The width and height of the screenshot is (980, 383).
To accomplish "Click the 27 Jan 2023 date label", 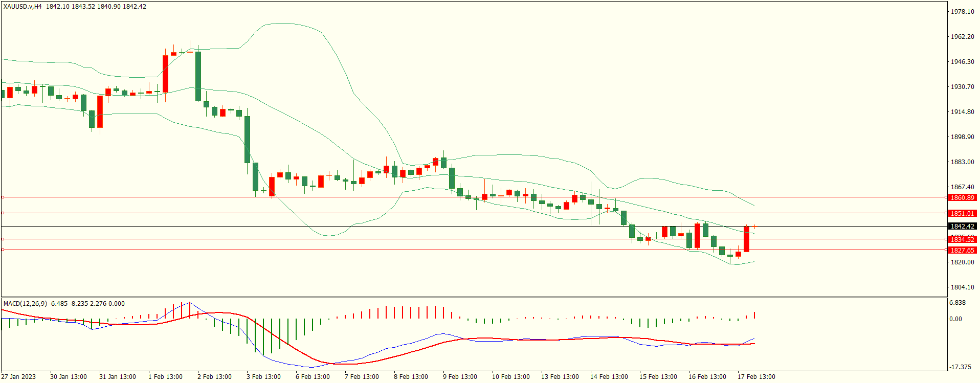I will point(18,377).
